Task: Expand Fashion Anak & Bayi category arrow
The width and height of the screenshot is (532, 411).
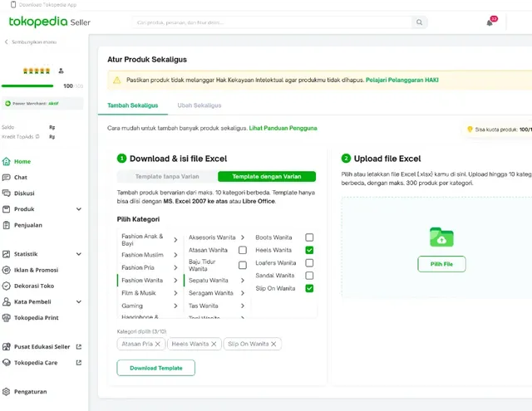Action: tap(175, 240)
